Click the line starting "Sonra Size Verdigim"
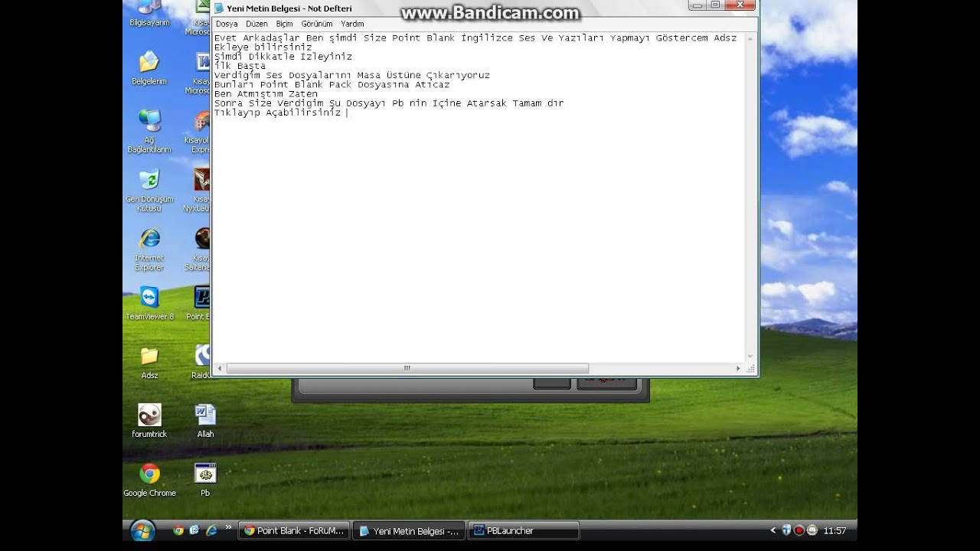This screenshot has height=551, width=980. (x=389, y=103)
